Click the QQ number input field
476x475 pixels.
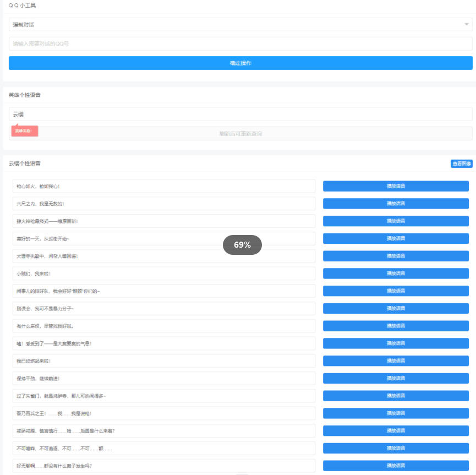click(240, 43)
